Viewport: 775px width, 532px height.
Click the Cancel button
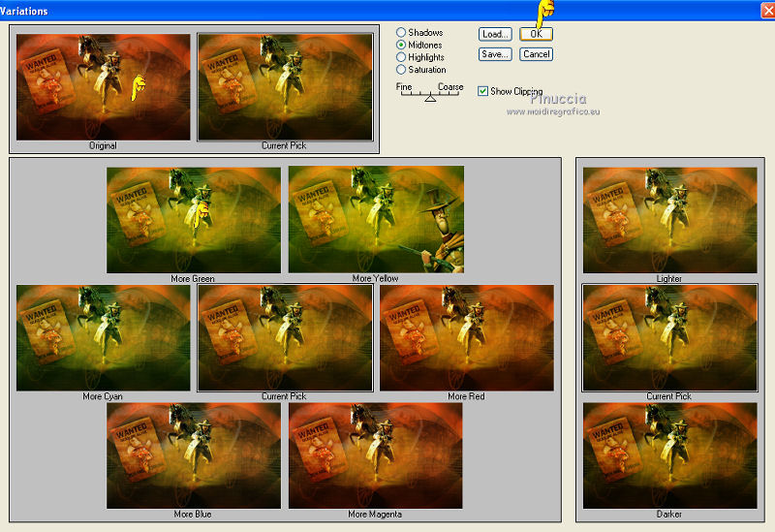click(x=537, y=54)
